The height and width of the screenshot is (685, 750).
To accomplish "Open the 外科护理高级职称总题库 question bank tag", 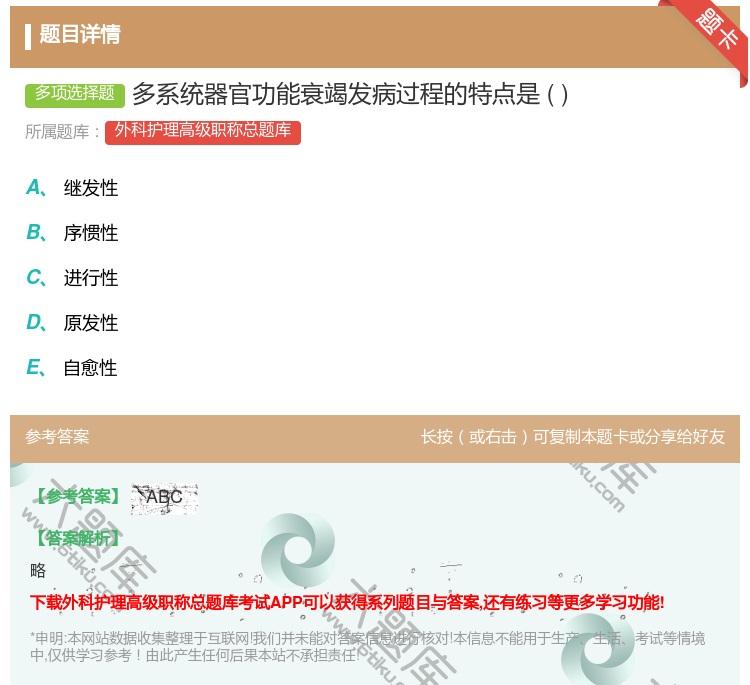I will click(202, 131).
